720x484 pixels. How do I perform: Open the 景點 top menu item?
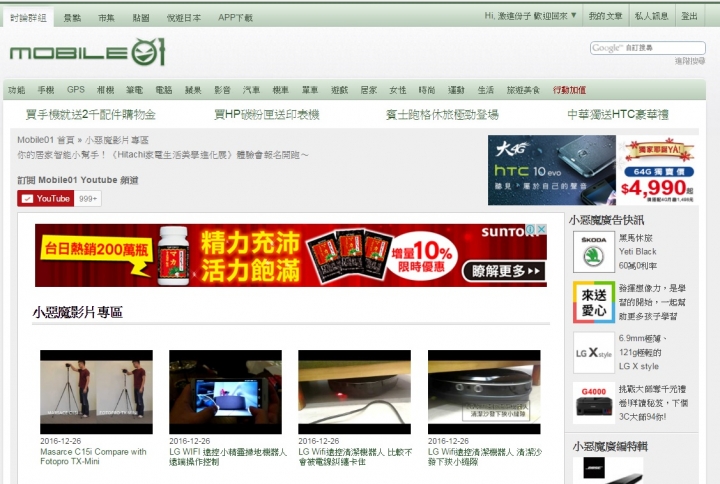tap(72, 18)
